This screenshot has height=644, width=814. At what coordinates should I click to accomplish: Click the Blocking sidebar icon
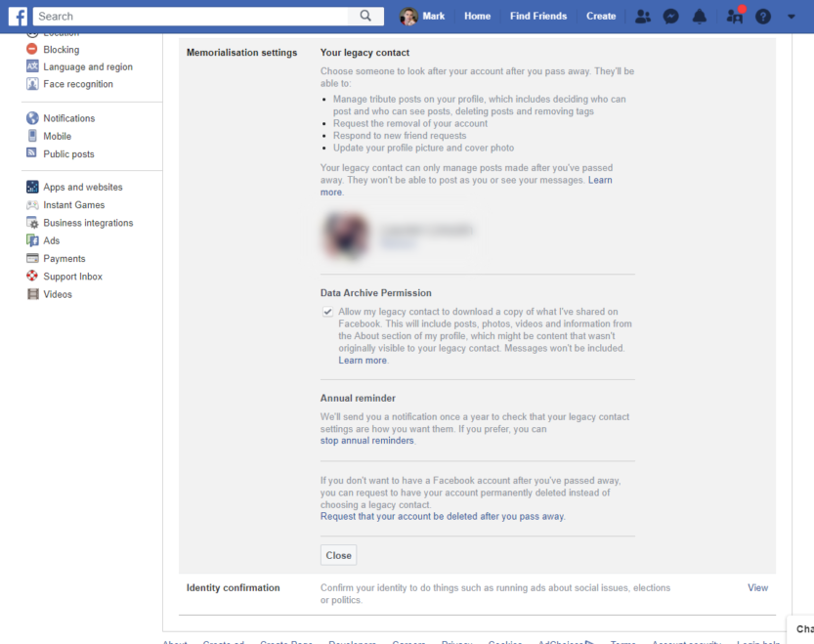(32, 49)
